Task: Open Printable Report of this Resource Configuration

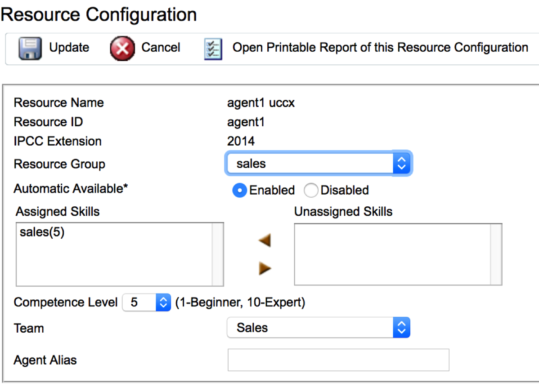Action: pyautogui.click(x=380, y=48)
